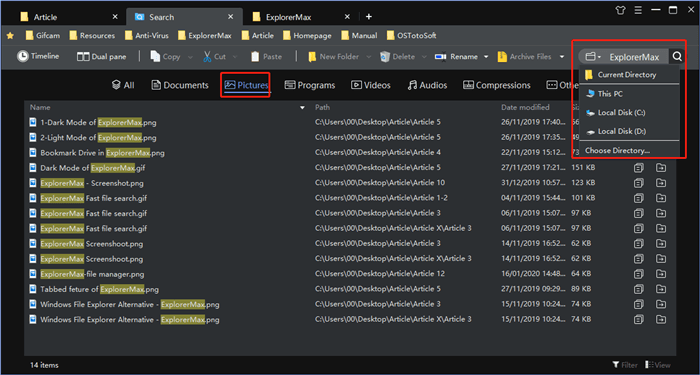Select file Bookmark Drive in ExplorerMax.png
Image resolution: width=700 pixels, height=375 pixels.
coord(102,153)
